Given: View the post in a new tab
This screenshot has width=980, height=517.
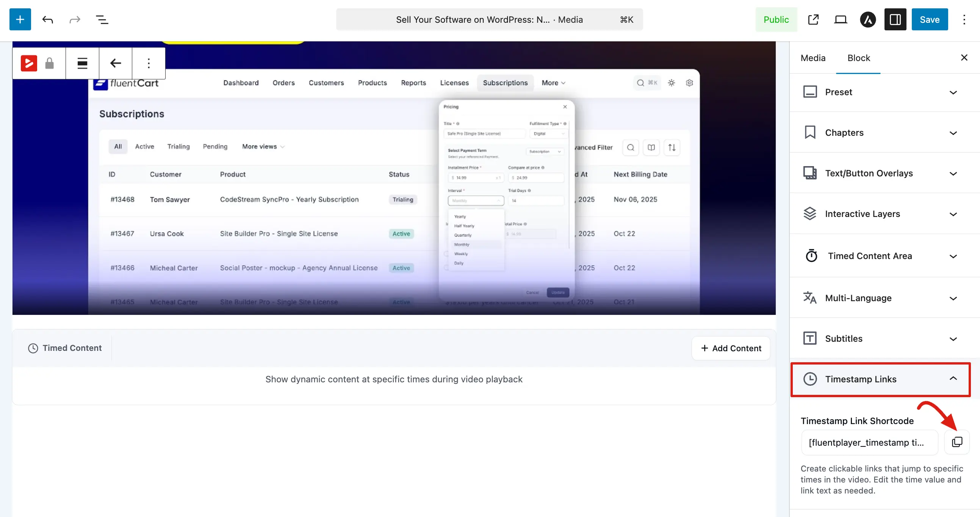Looking at the screenshot, I should [813, 19].
